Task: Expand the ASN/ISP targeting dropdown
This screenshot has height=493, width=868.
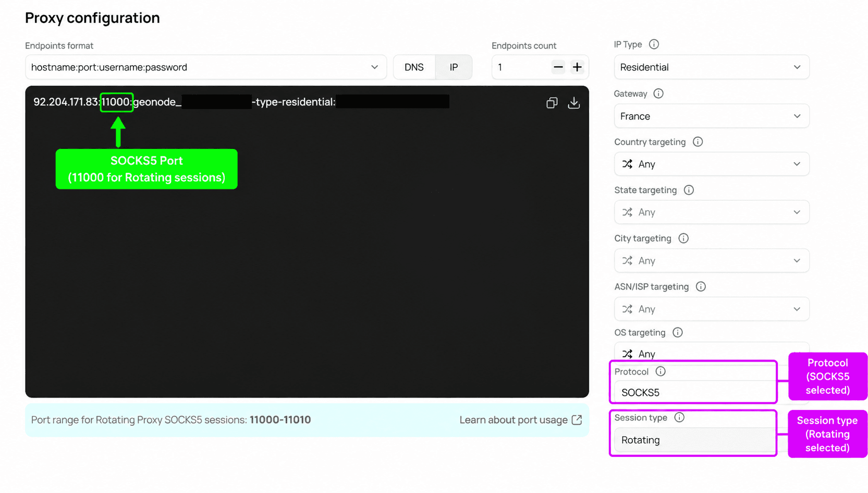Action: (x=712, y=309)
